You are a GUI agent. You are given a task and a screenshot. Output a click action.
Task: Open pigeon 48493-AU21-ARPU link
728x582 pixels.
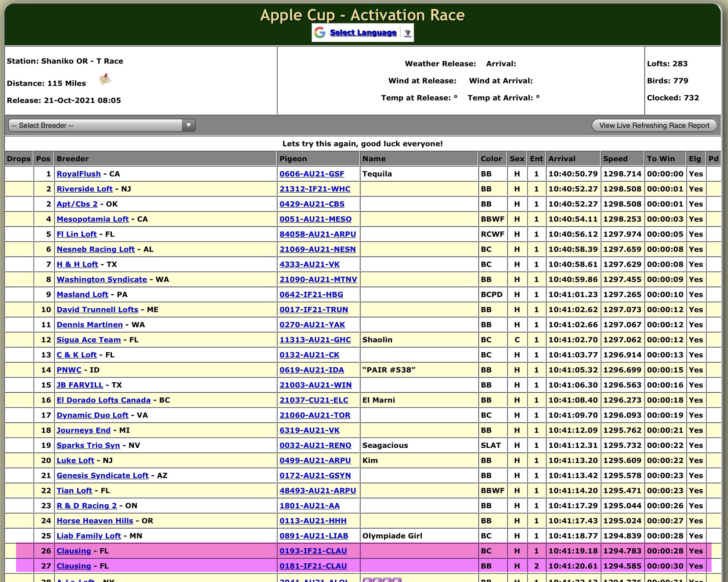317,491
